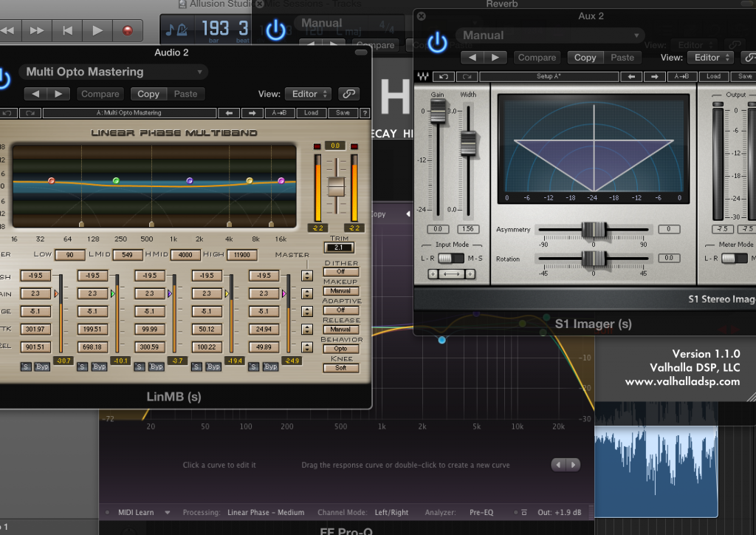Click Copy in the Audio 2 window
This screenshot has height=535, width=756.
pos(148,94)
